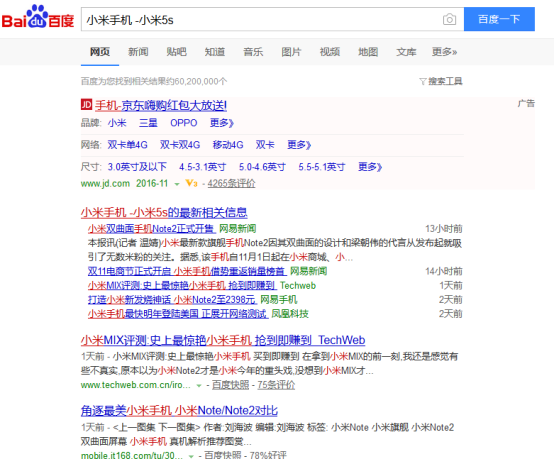Switch to the 新闻 tab
The width and height of the screenshot is (554, 459).
pyautogui.click(x=138, y=52)
